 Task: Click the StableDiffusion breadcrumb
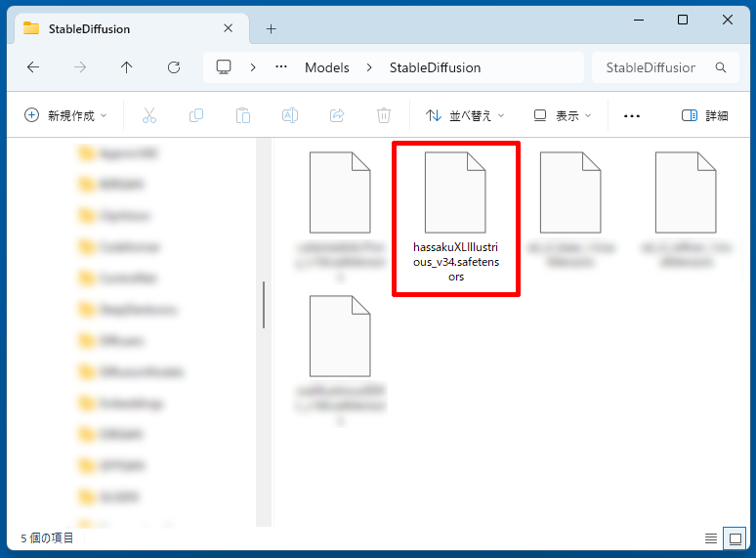coord(435,67)
